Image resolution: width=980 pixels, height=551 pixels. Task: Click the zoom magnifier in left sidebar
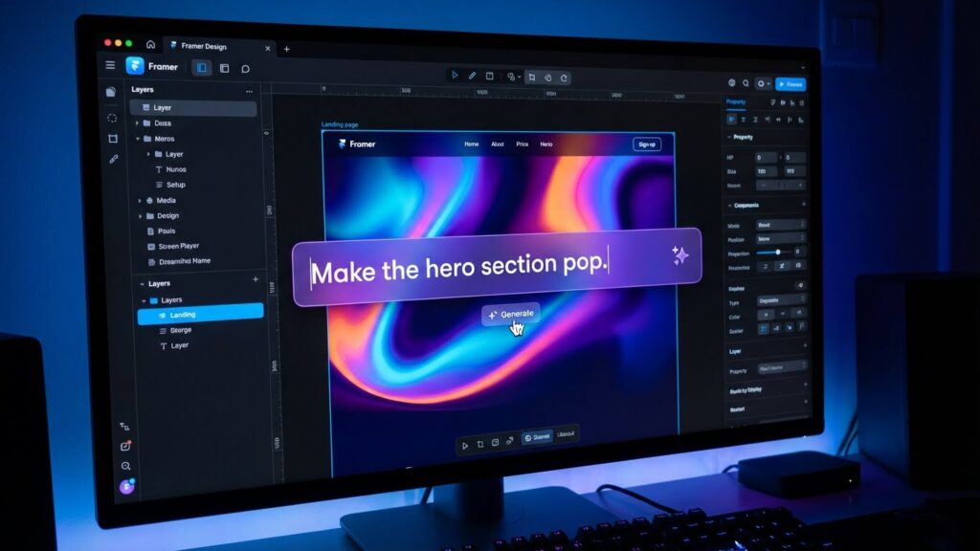125,466
